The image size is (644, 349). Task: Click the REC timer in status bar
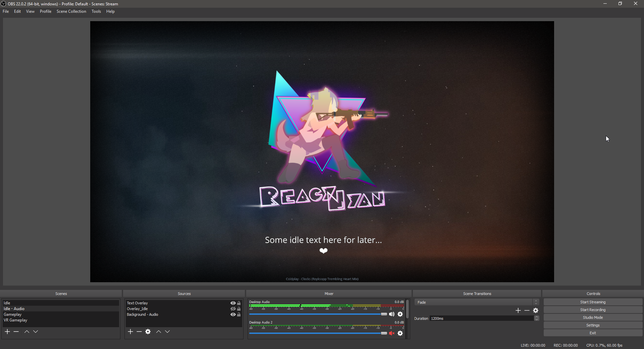[566, 345]
